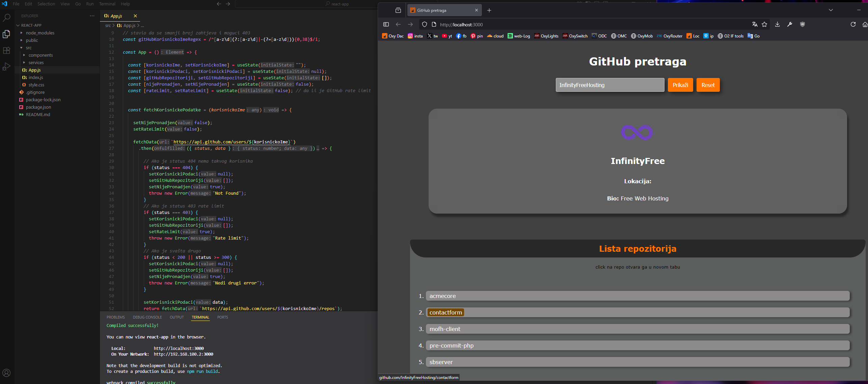Click the browser forward arrow
Screen dimensions: 868x384
pos(410,24)
